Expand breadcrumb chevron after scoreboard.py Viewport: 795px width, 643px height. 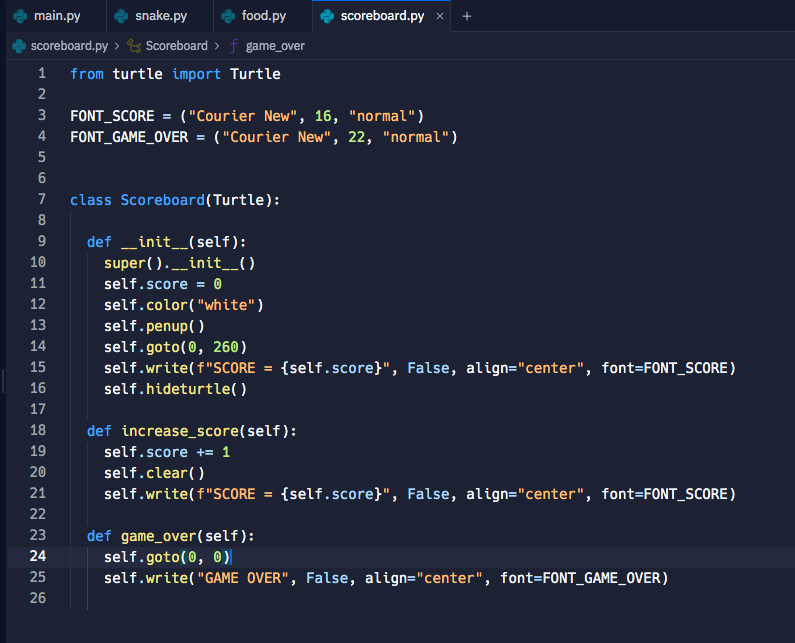coord(117,46)
